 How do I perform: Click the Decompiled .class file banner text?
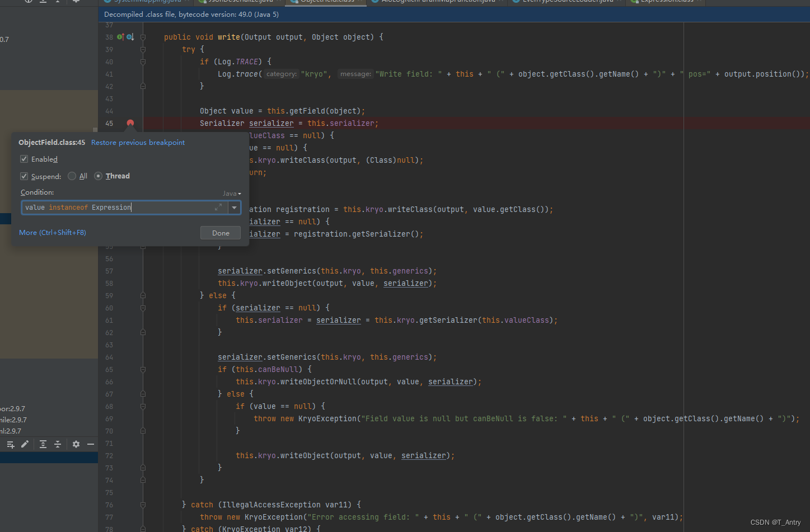coord(191,15)
